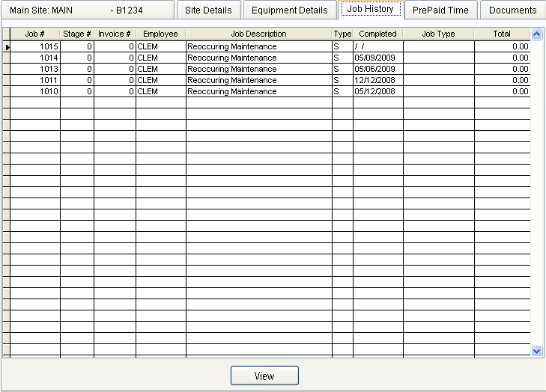Click the Employee column header
This screenshot has height=392, width=546.
click(160, 34)
